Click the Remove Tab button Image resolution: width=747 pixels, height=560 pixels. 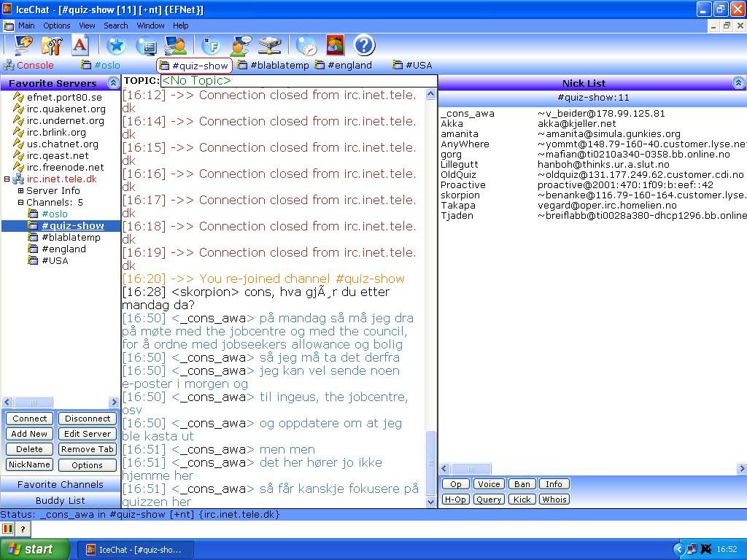88,449
